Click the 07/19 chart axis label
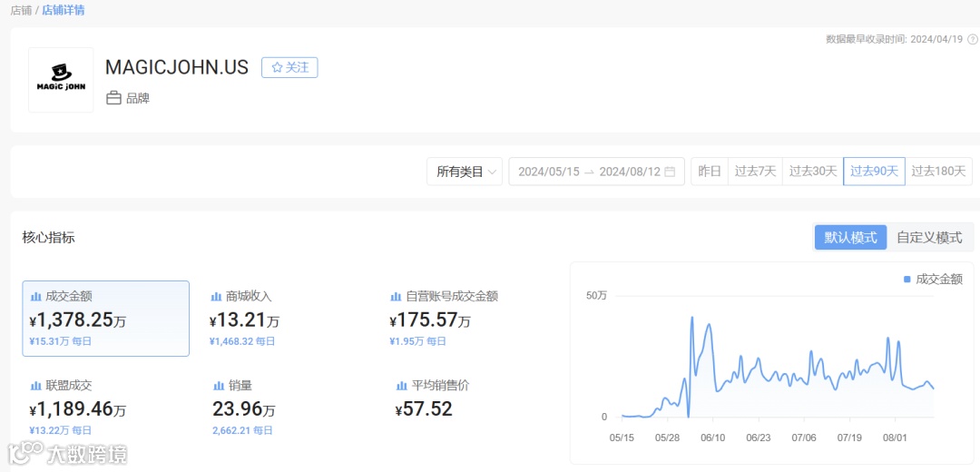Viewport: 980px width, 472px height. (x=848, y=438)
